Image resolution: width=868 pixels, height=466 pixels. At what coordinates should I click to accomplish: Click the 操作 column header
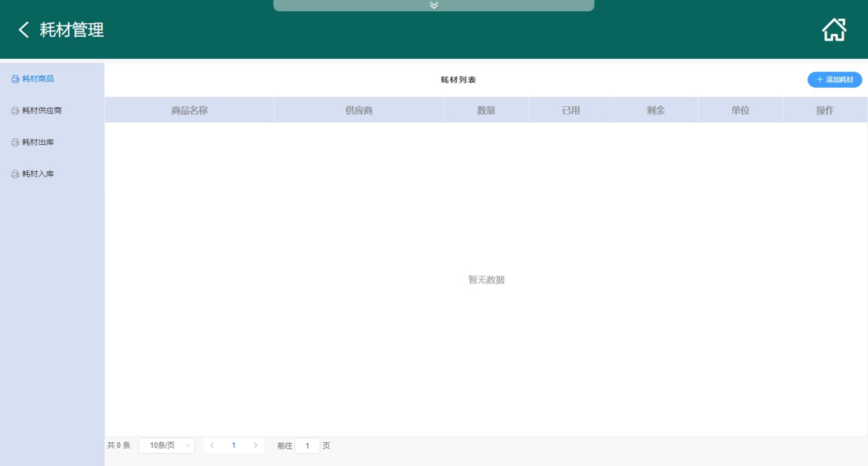coord(825,110)
